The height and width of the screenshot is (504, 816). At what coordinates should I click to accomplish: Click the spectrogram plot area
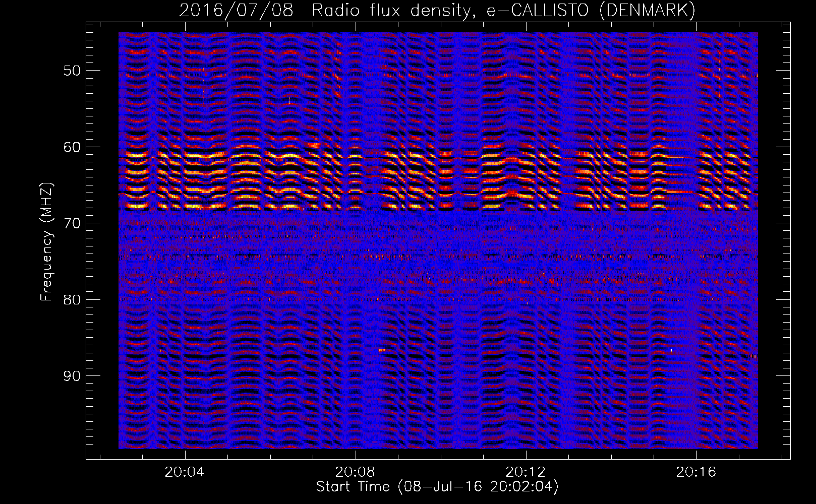[x=438, y=240]
